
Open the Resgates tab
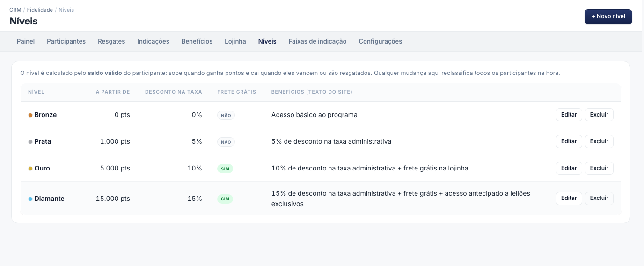point(111,41)
